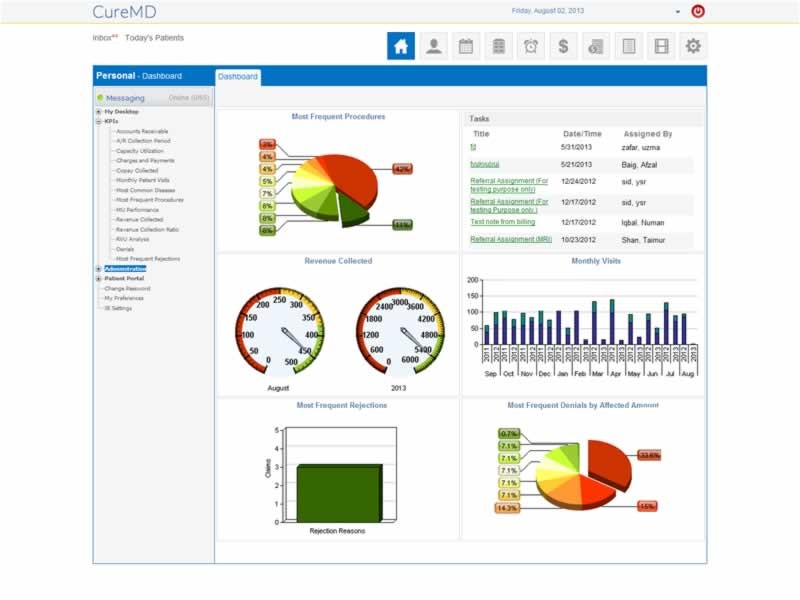Open the dollar sign billing icon
Image resolution: width=800 pixels, height=600 pixels.
click(x=563, y=46)
